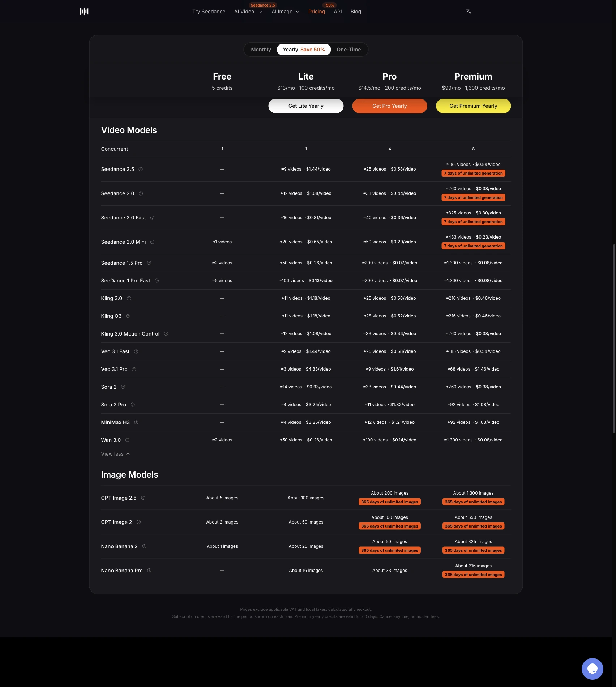Open the API nav link

coord(338,12)
